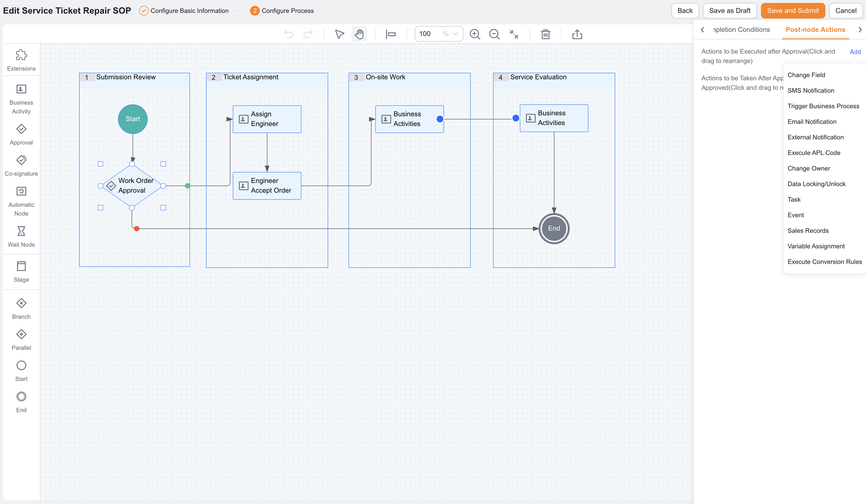
Task: Switch to the Completion Conditions tab
Action: (741, 29)
